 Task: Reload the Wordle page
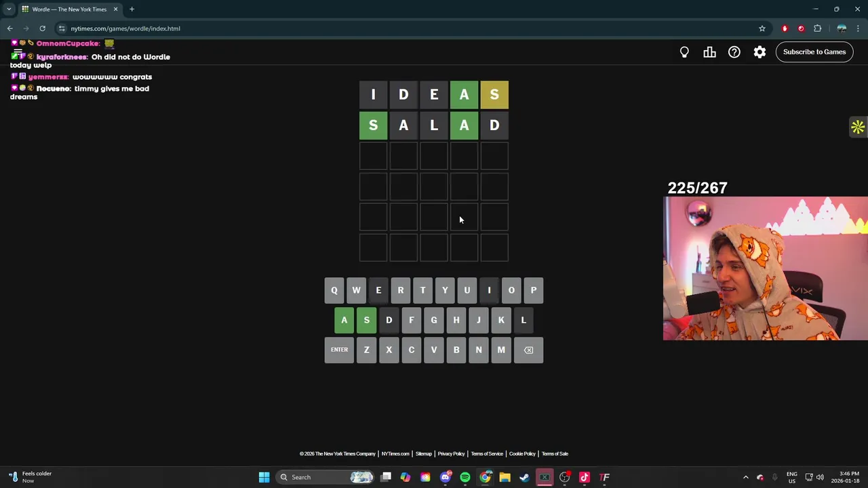click(x=42, y=28)
